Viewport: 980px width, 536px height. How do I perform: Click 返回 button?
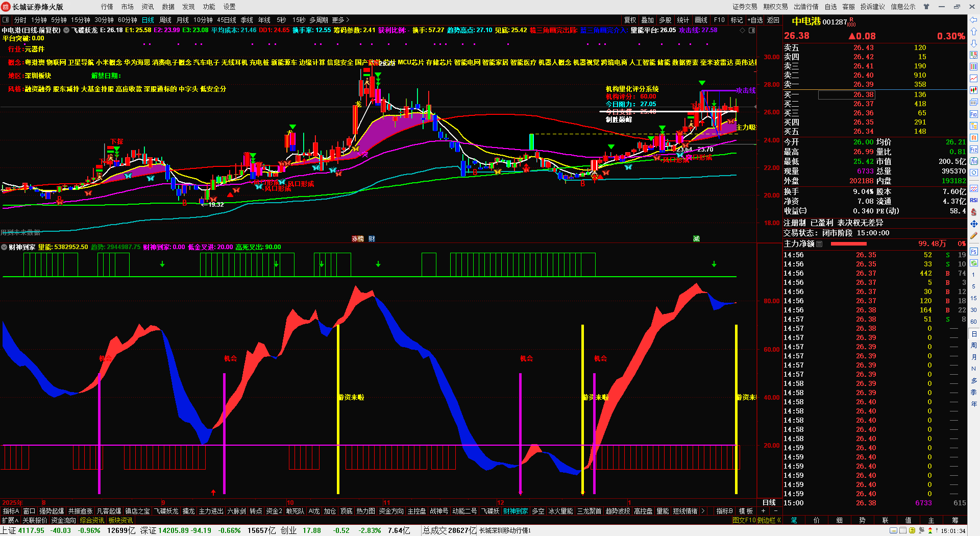coord(773,20)
